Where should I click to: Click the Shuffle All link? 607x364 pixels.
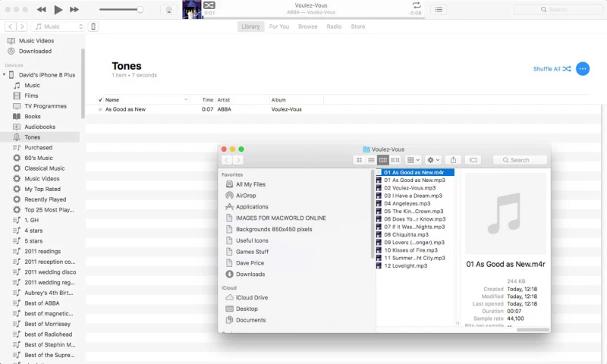click(552, 69)
